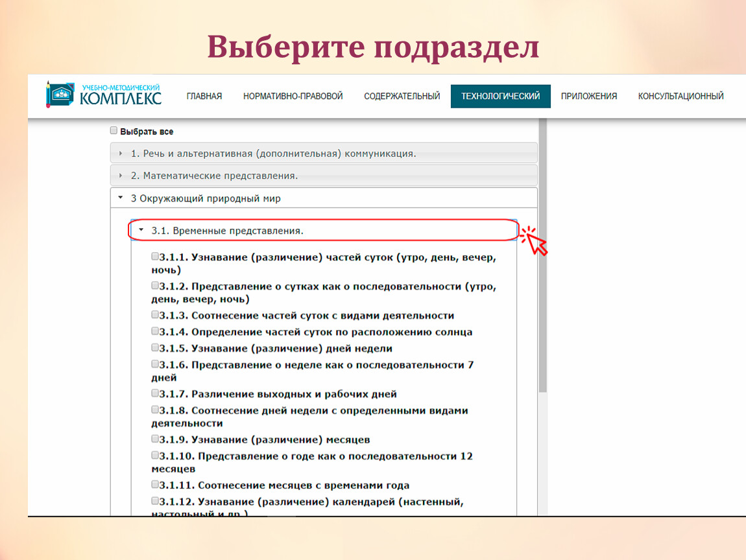
Task: Open the Консультационный section
Action: [x=680, y=96]
